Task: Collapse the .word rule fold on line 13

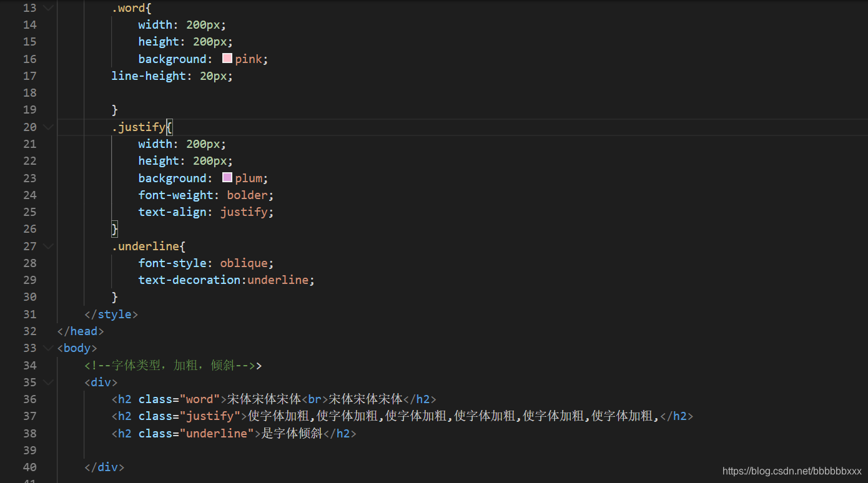Action: click(48, 8)
